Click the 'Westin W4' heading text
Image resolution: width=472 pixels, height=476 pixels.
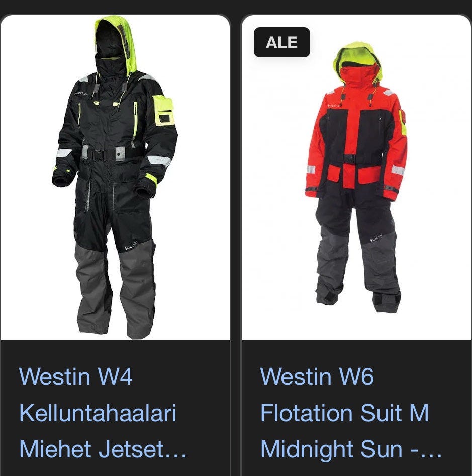point(75,376)
